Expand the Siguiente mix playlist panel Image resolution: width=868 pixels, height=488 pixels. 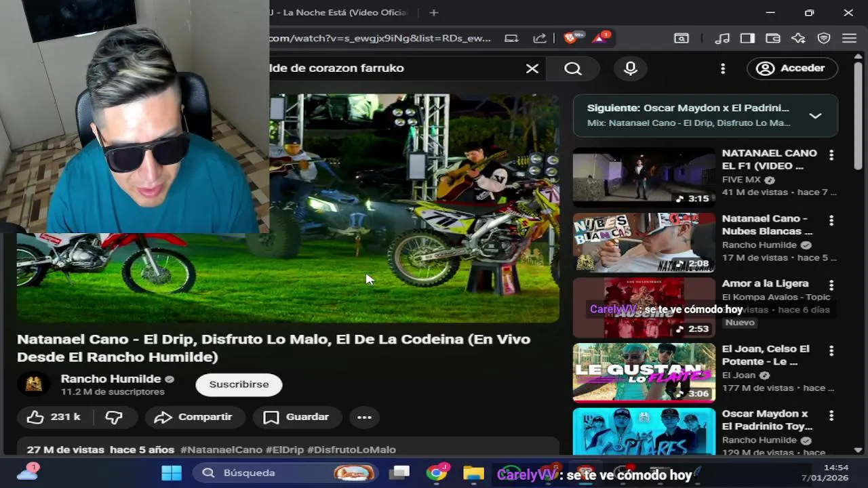[x=815, y=116]
